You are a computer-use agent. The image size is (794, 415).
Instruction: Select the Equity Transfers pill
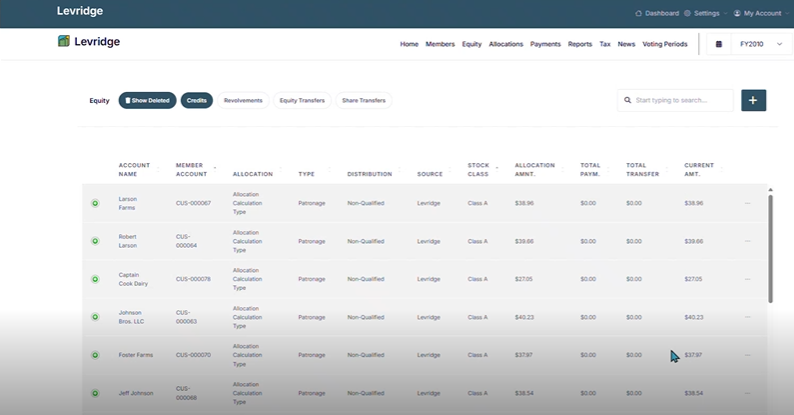302,100
